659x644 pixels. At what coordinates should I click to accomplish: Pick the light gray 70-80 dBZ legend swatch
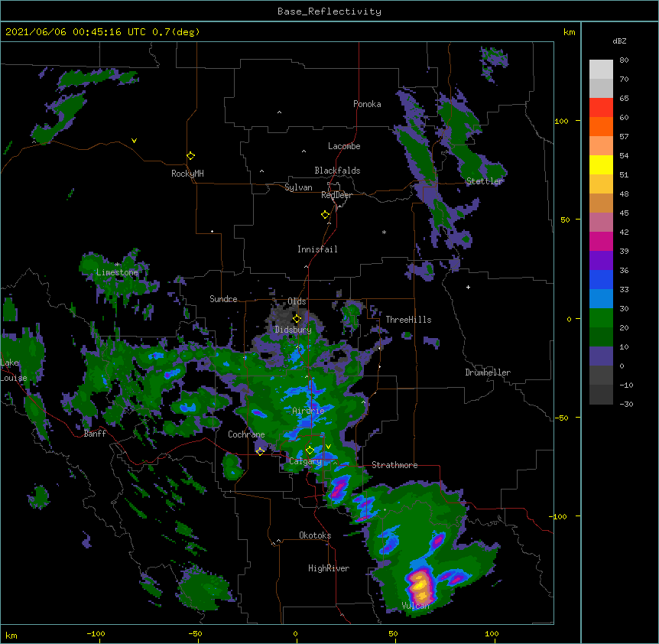[x=601, y=70]
